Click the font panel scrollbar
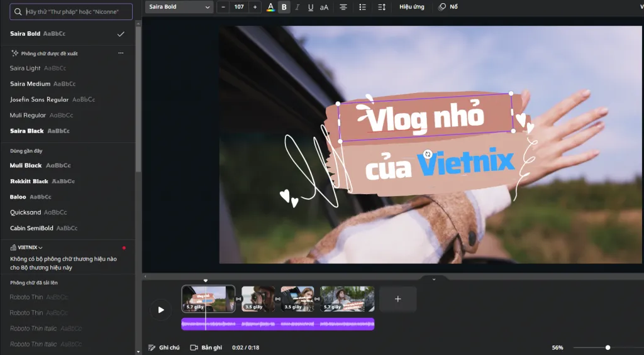The width and height of the screenshot is (644, 355). (138, 99)
